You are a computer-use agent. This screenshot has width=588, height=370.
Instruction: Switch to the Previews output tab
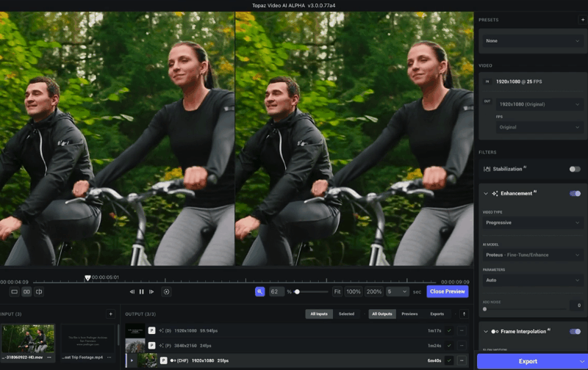coord(409,313)
